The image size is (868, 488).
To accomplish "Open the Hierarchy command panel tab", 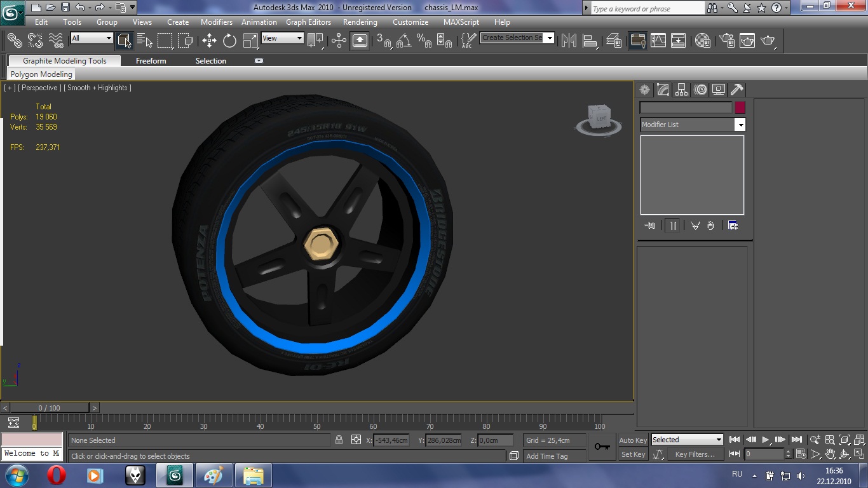I will [681, 90].
